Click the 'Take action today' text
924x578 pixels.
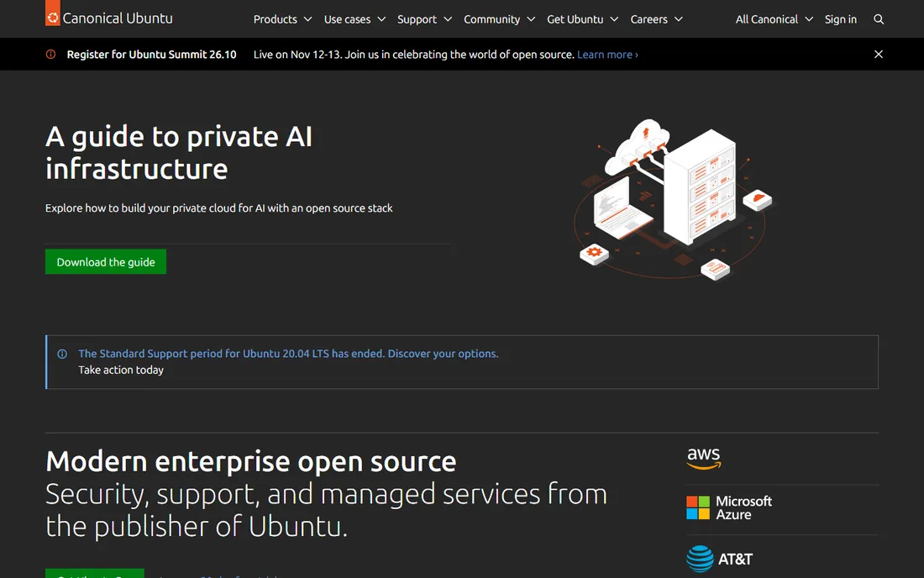[x=121, y=370]
